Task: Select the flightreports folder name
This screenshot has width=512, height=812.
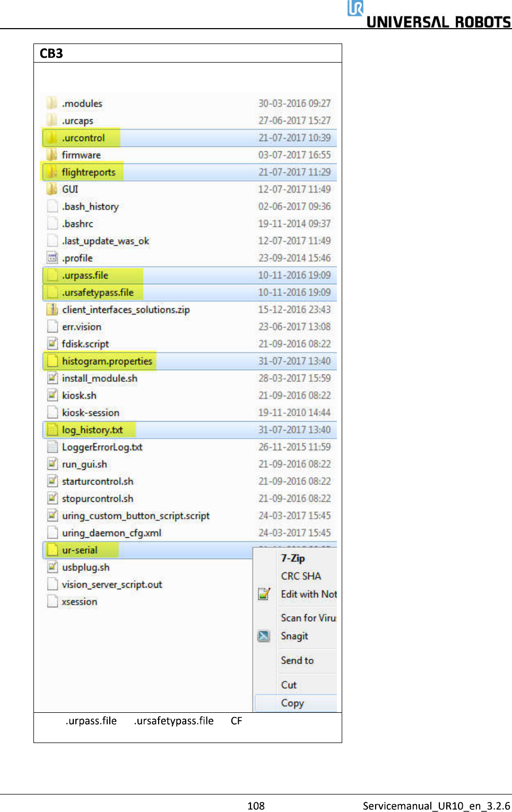Action: (x=89, y=172)
